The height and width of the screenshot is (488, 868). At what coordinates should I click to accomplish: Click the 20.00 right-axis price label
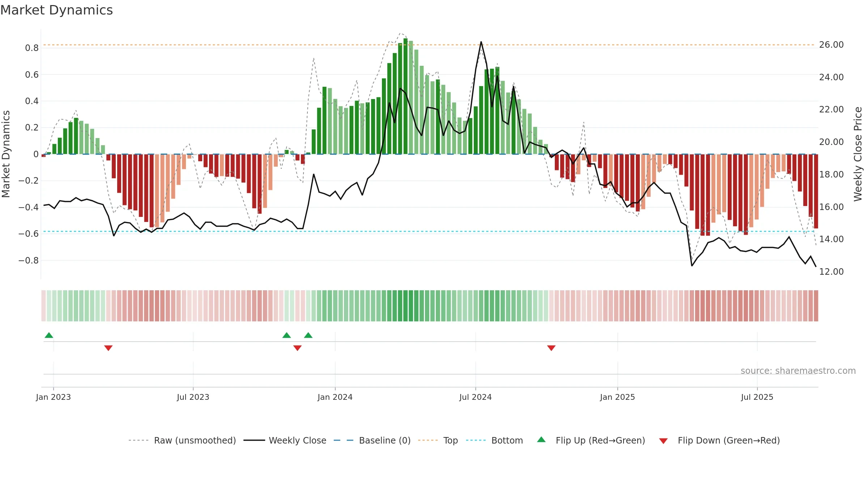coord(831,142)
